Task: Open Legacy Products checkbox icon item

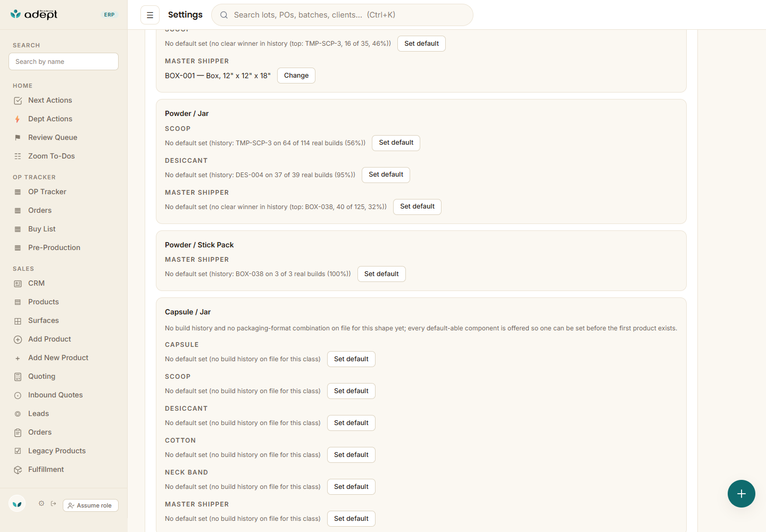Action: tap(63, 451)
